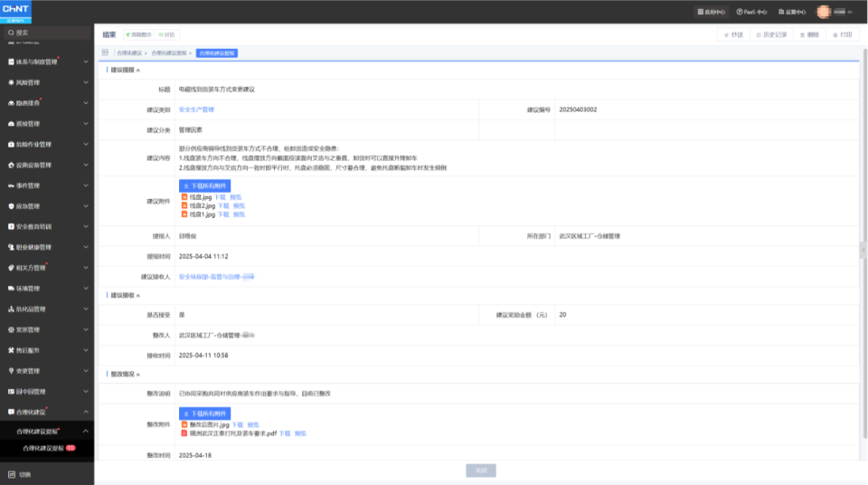The width and height of the screenshot is (868, 485).
Task: Click the 合理化建议 breadcrumb link
Action: [x=129, y=53]
